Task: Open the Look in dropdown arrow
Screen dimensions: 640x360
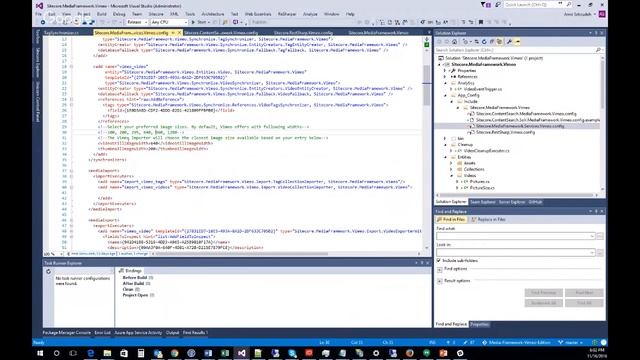Action: [592, 253]
